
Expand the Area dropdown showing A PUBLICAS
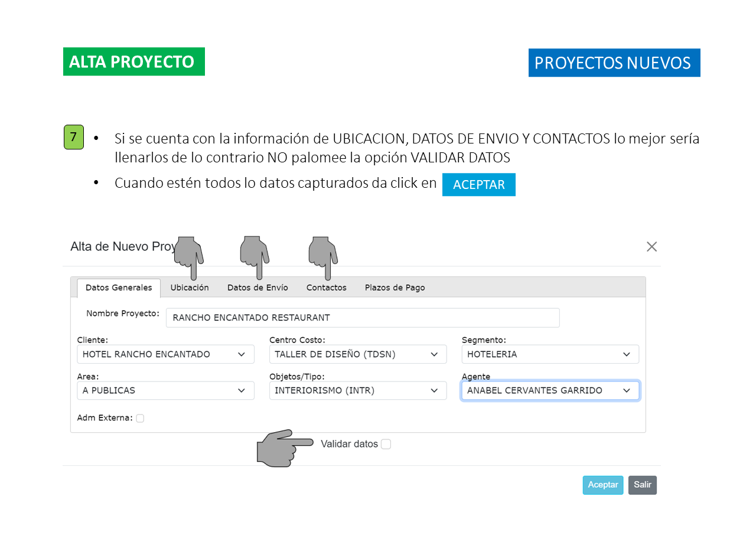165,390
